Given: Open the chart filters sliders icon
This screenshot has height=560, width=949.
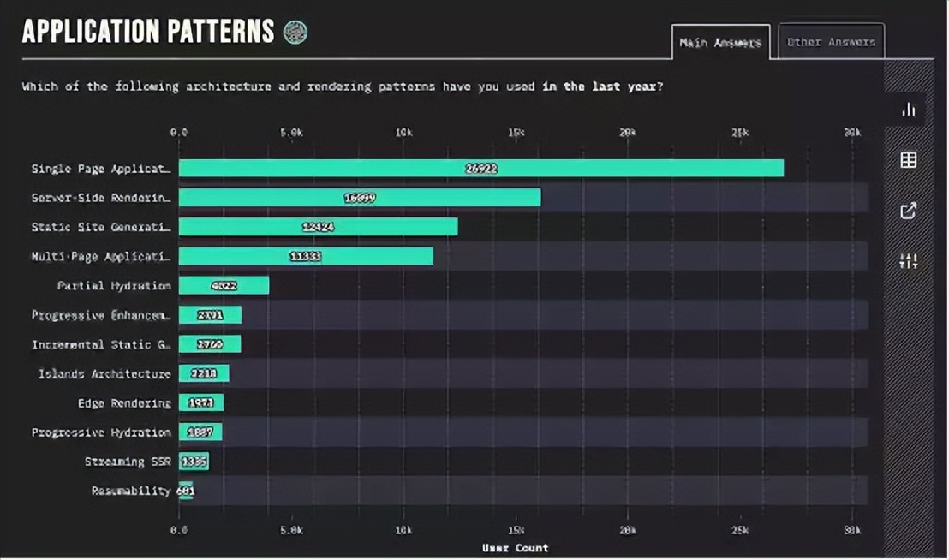Looking at the screenshot, I should 909,261.
